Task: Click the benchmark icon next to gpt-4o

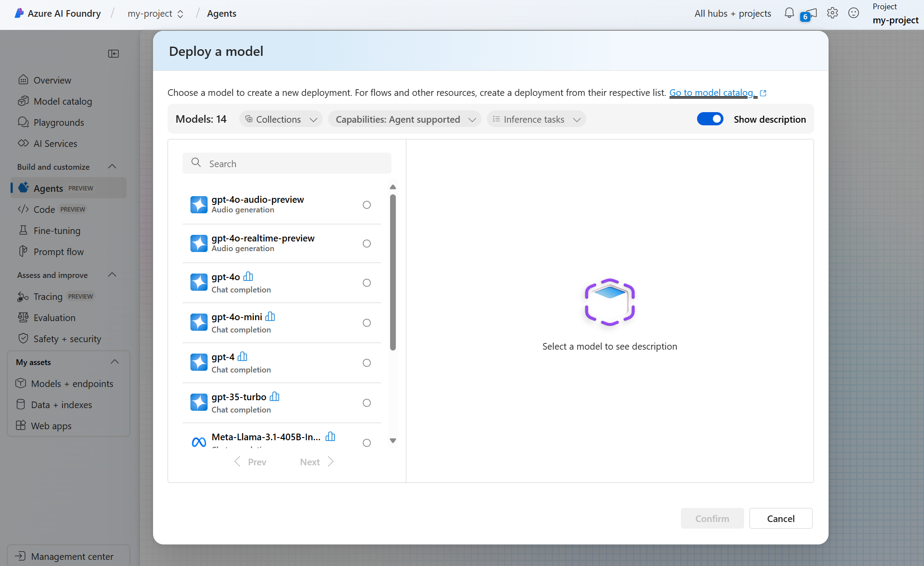Action: pyautogui.click(x=248, y=277)
